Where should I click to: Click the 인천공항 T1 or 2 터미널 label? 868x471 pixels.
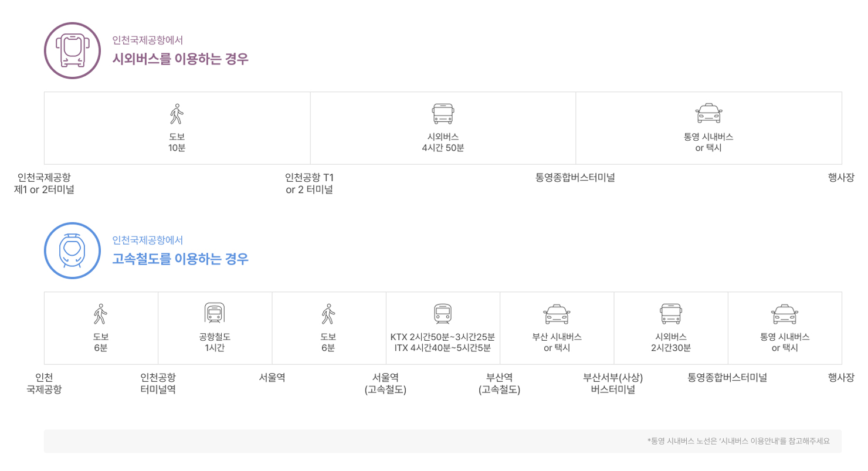click(x=309, y=184)
